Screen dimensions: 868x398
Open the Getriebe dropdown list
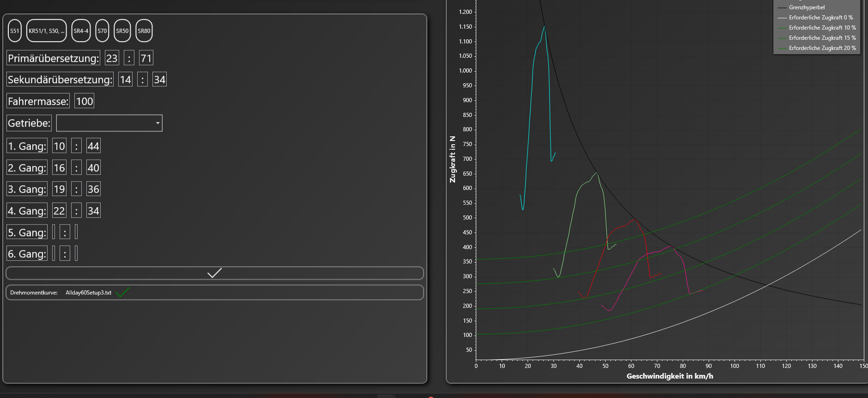coord(109,123)
